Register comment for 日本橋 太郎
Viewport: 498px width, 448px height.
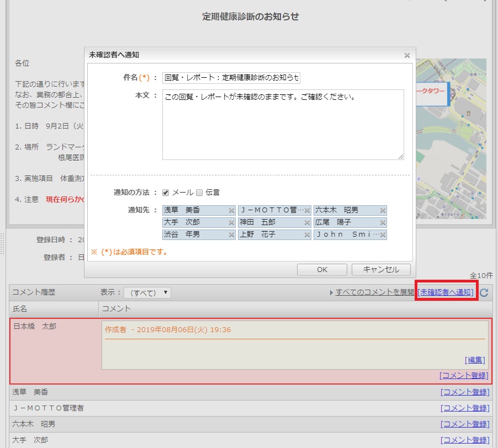click(464, 376)
